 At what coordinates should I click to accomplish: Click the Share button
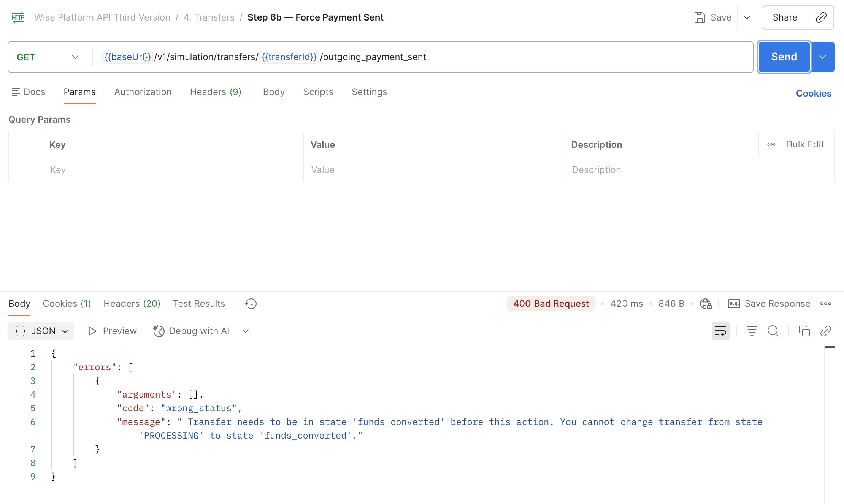pyautogui.click(x=785, y=17)
